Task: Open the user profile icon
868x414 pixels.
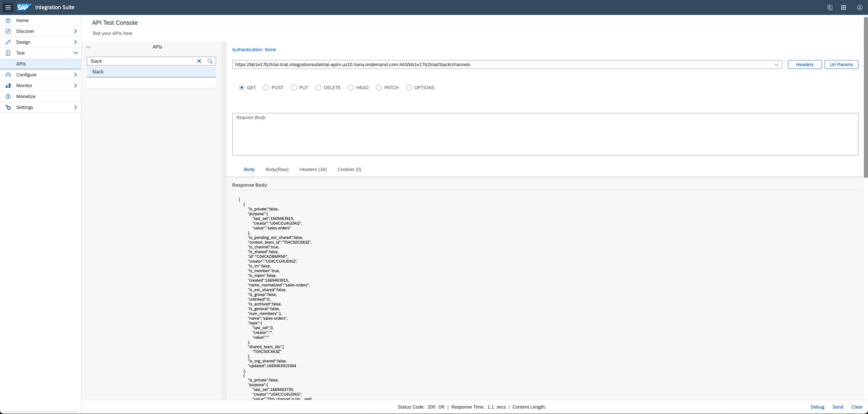Action: 860,7
